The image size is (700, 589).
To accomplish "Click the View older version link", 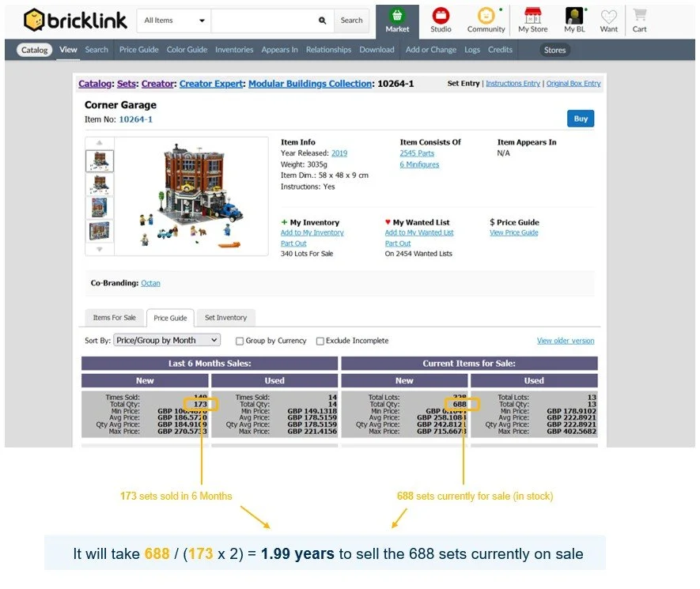I will 566,341.
